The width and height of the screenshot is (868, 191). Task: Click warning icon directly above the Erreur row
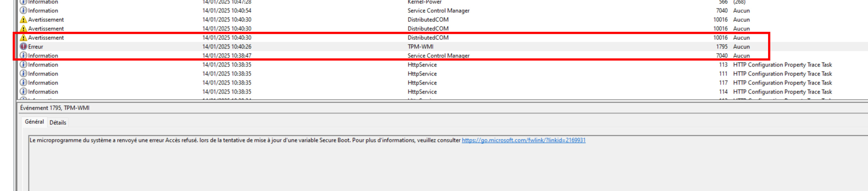point(23,38)
